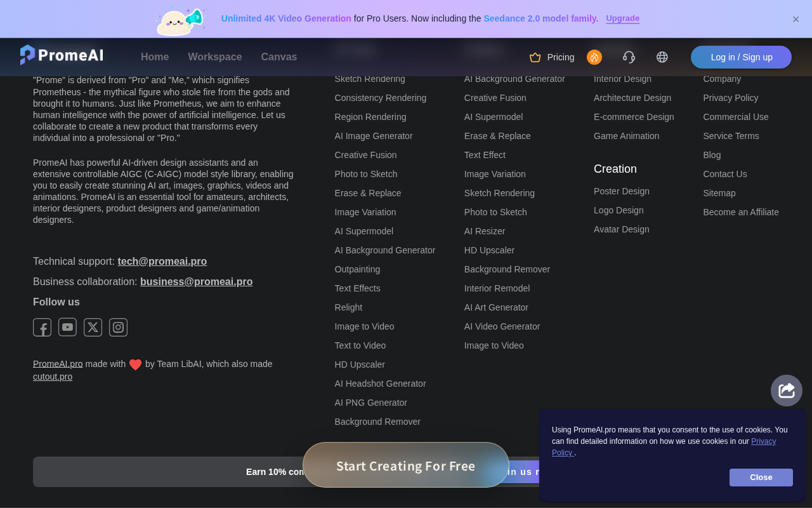The width and height of the screenshot is (812, 508).
Task: Click the PromeAI logo in header
Action: click(62, 55)
